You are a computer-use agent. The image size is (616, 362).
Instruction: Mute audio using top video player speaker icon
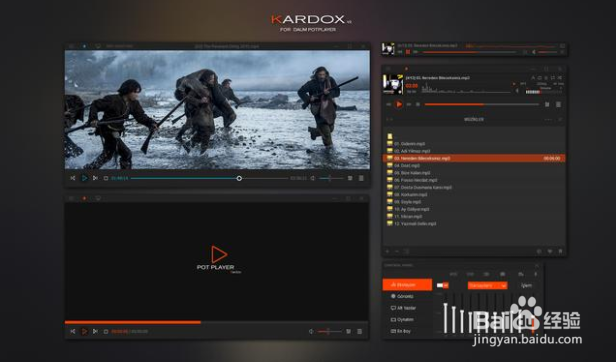(313, 178)
